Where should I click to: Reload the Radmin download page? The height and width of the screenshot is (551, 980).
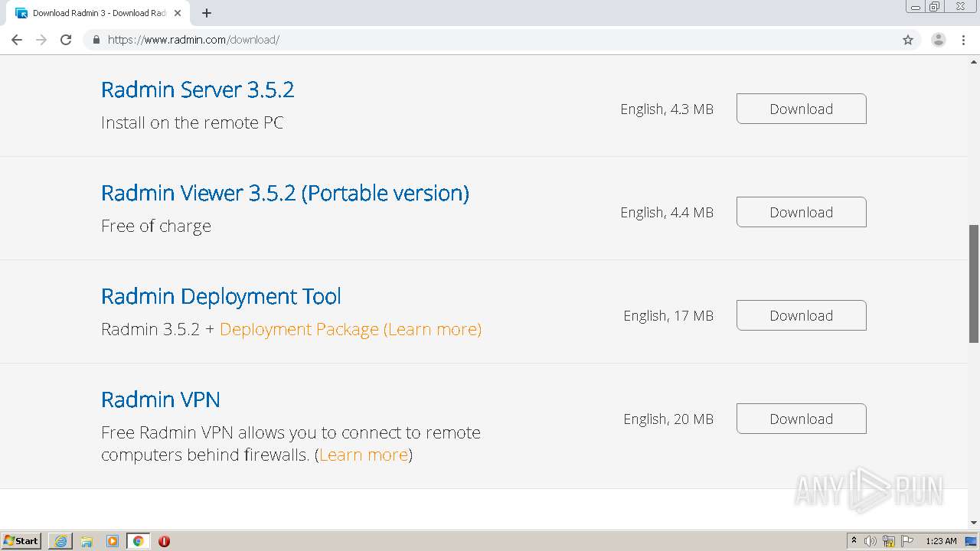tap(66, 40)
